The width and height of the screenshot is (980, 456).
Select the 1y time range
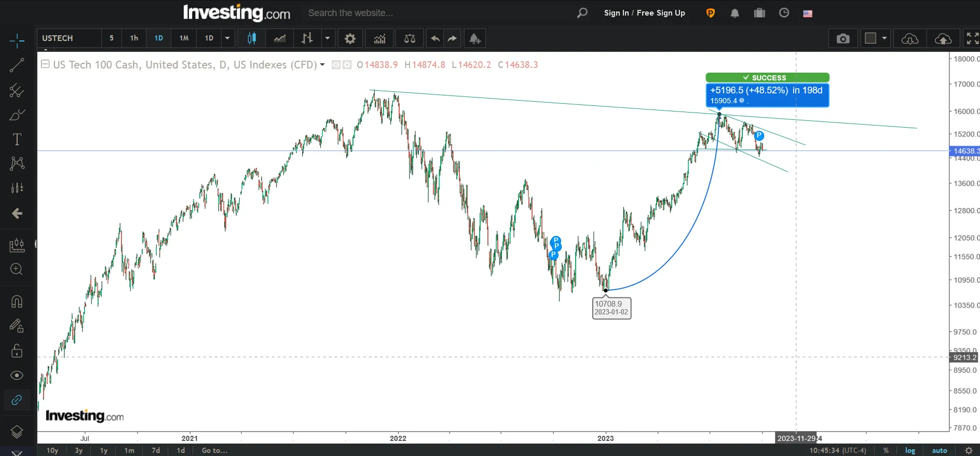[104, 450]
